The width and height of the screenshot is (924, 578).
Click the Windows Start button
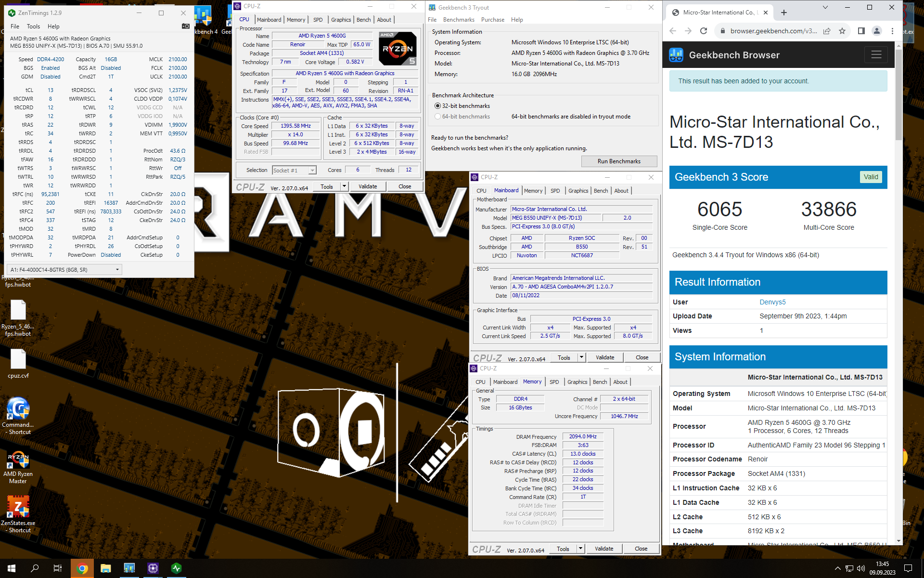point(12,568)
